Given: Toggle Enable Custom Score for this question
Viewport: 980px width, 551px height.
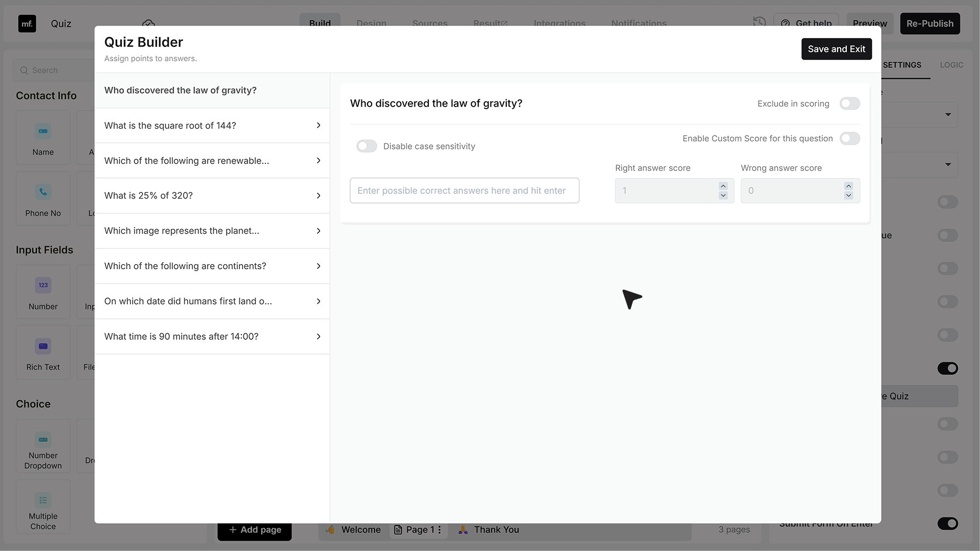Looking at the screenshot, I should (850, 138).
